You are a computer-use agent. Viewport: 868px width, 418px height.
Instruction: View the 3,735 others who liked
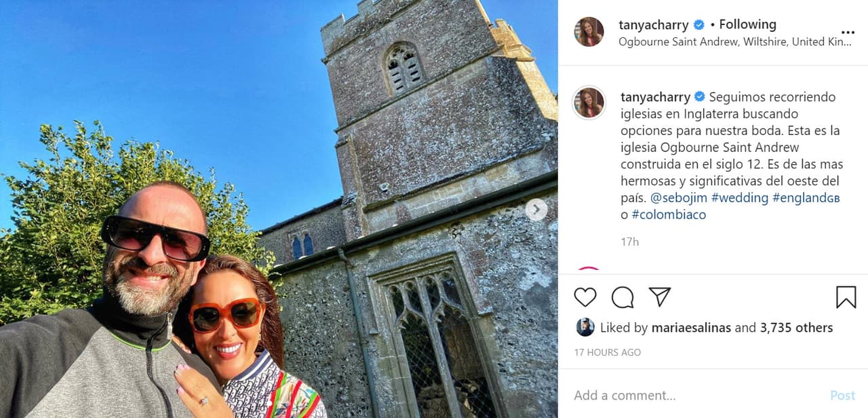791,327
